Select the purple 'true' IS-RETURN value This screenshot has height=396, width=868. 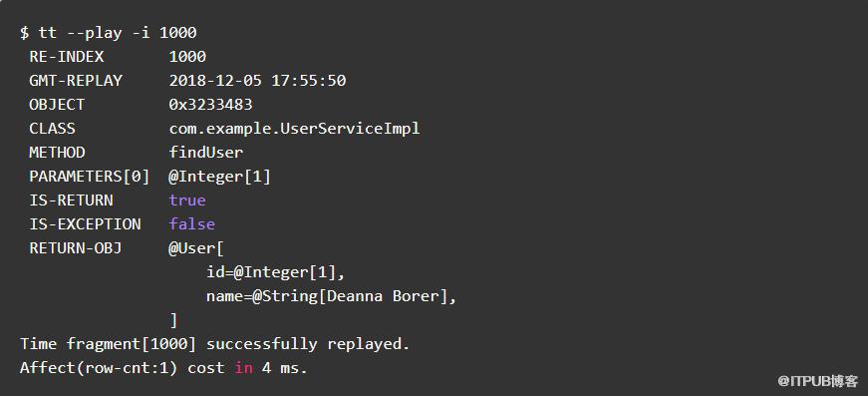[x=187, y=199]
